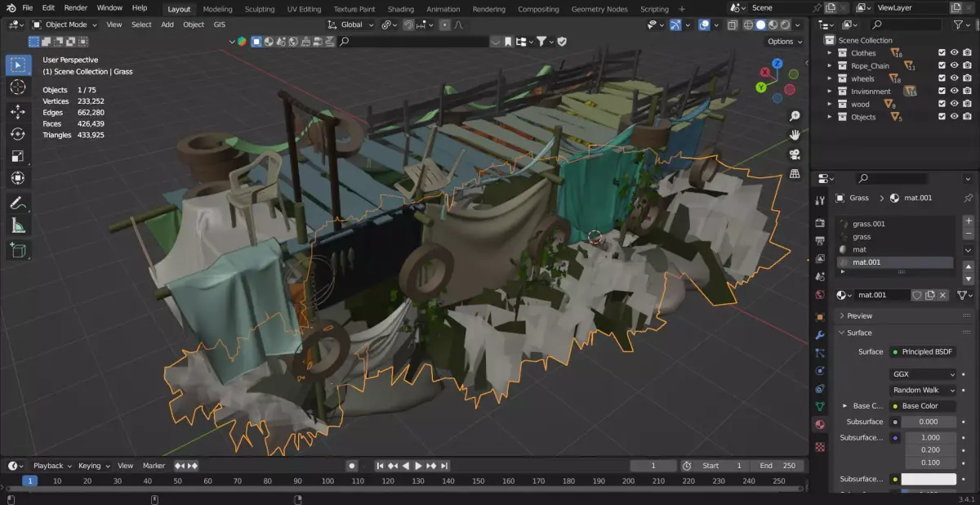
Task: Open the Object Data properties tab
Action: (821, 406)
